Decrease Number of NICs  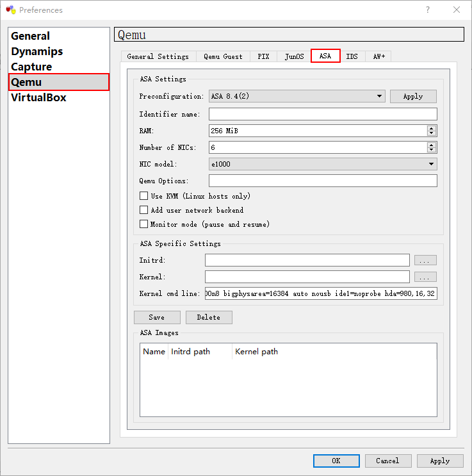(431, 151)
